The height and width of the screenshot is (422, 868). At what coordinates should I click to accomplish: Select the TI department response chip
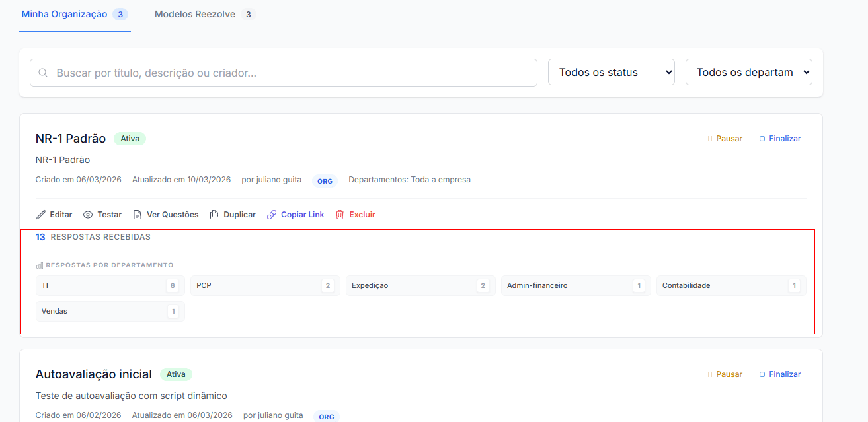click(x=110, y=285)
